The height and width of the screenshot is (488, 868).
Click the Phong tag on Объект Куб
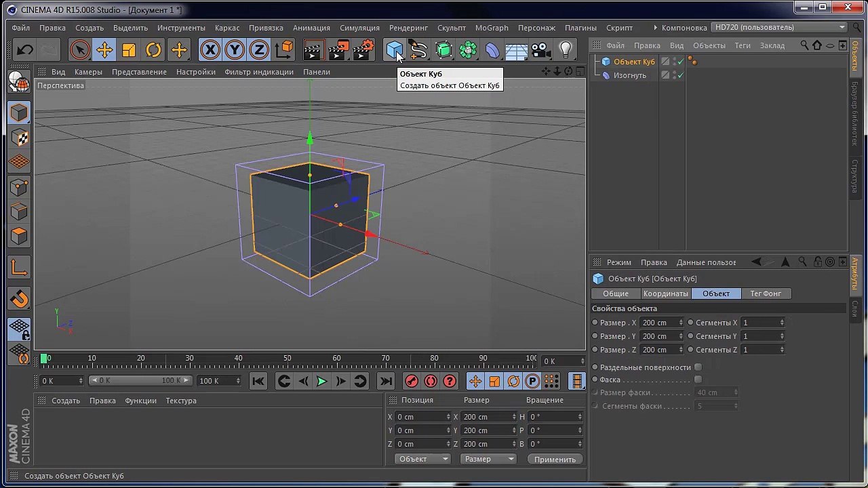(x=692, y=62)
